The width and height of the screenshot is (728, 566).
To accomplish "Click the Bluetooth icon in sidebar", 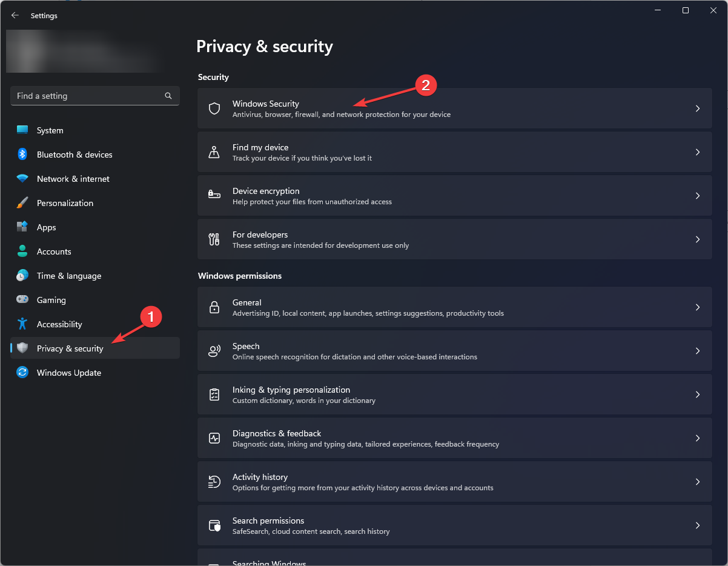I will pyautogui.click(x=22, y=155).
